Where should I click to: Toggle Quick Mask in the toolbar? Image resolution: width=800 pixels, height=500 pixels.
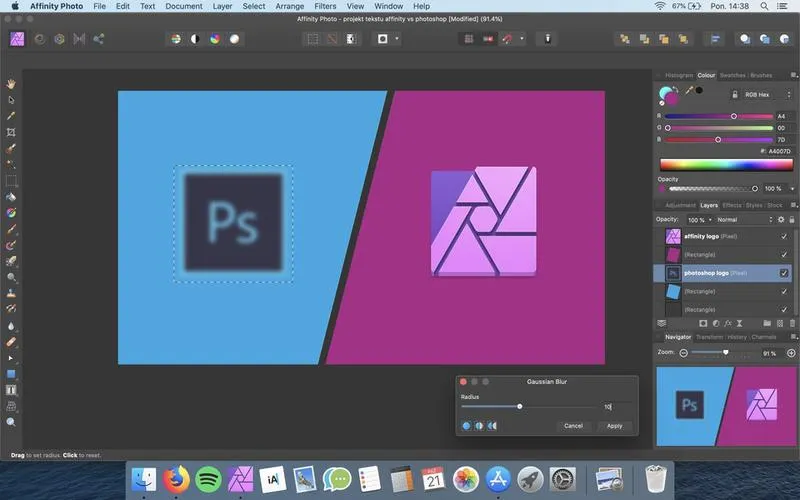click(x=383, y=39)
